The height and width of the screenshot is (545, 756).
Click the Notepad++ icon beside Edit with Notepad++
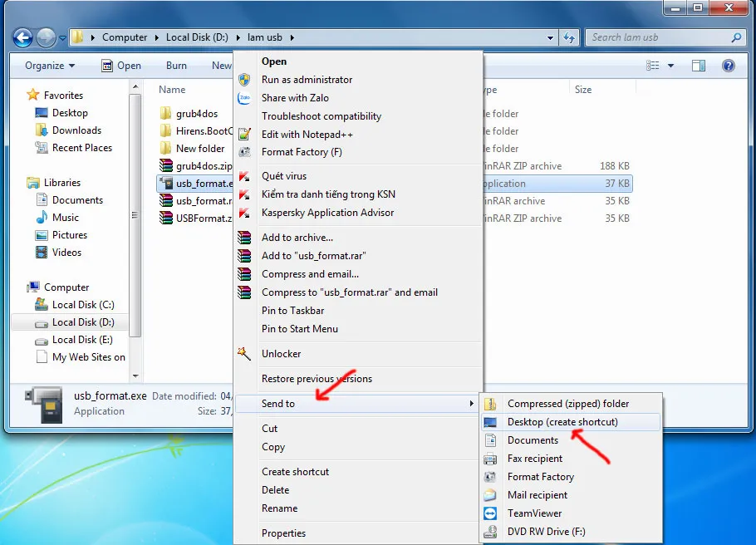tap(244, 134)
